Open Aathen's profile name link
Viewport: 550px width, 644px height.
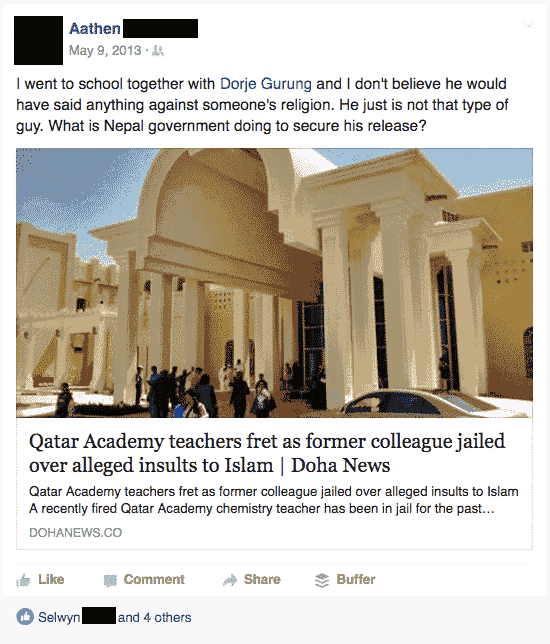(x=95, y=28)
